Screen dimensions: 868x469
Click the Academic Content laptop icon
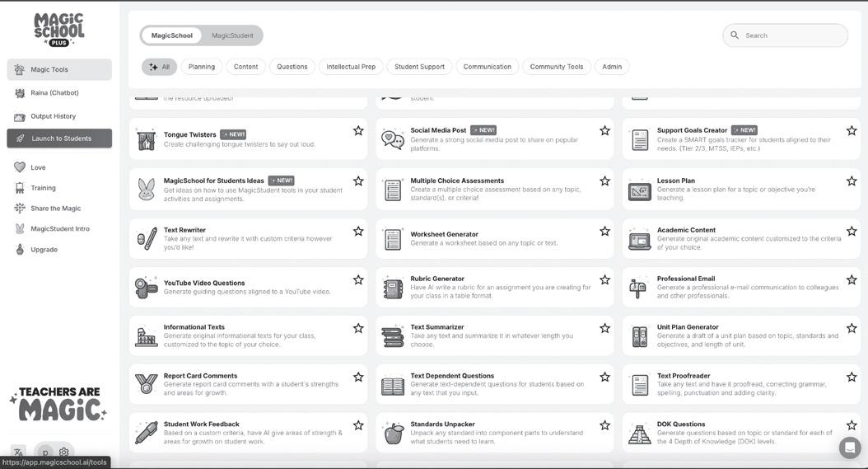[x=639, y=241]
